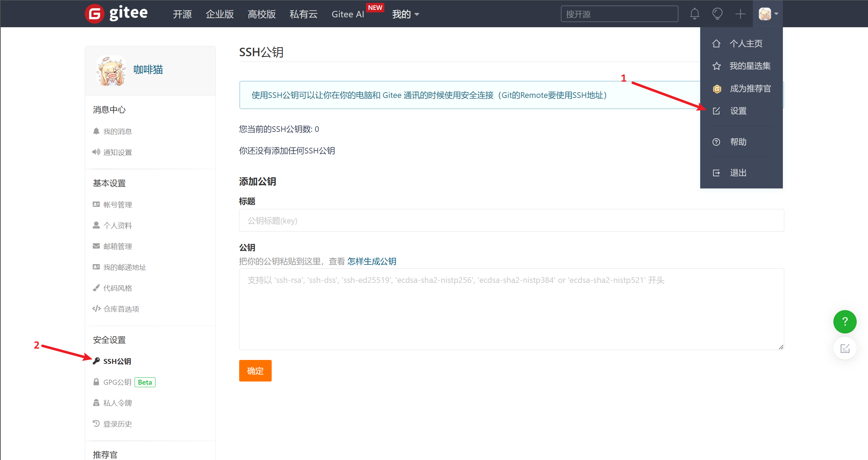Image resolution: width=868 pixels, height=460 pixels.
Task: Click the orange 确定 button
Action: (x=255, y=371)
